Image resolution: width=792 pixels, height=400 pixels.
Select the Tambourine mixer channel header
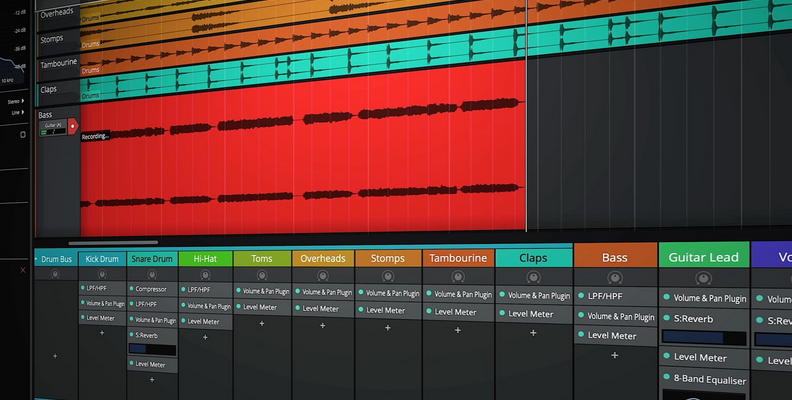pos(457,258)
